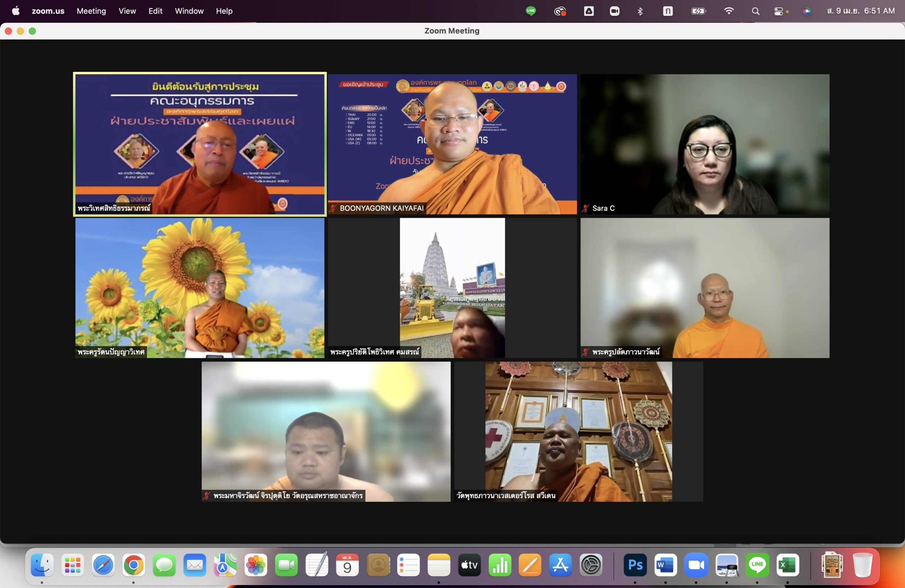The height and width of the screenshot is (588, 905).
Task: Open the Meeting menu
Action: point(91,11)
